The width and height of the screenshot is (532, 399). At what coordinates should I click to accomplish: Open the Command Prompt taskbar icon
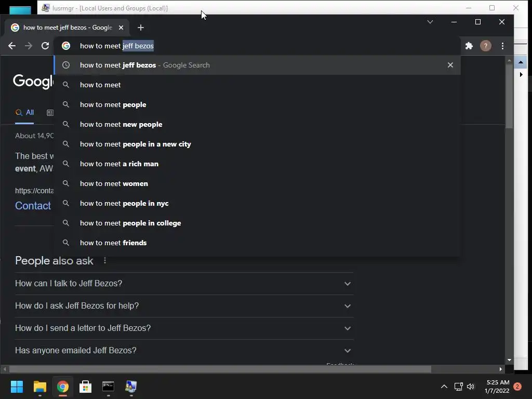108,387
